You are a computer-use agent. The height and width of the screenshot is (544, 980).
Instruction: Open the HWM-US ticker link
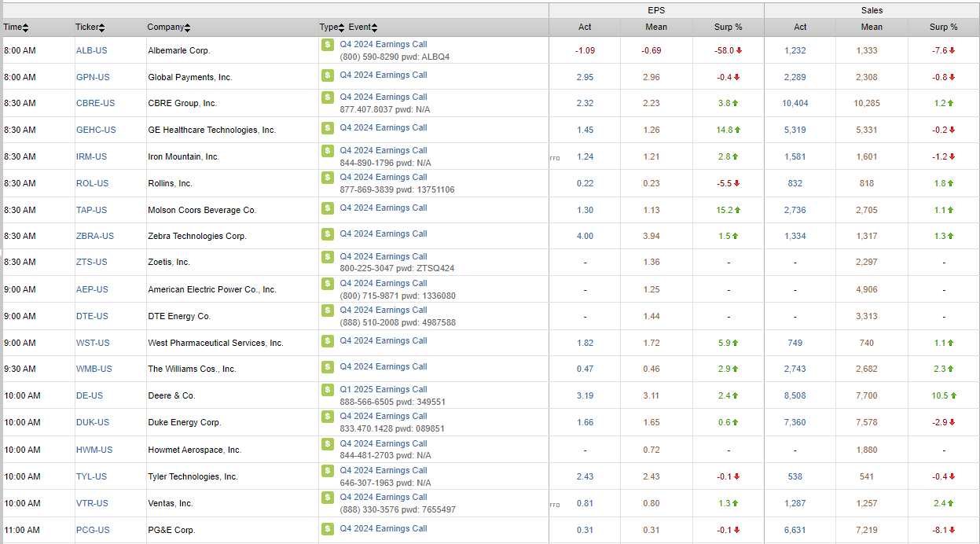[94, 450]
